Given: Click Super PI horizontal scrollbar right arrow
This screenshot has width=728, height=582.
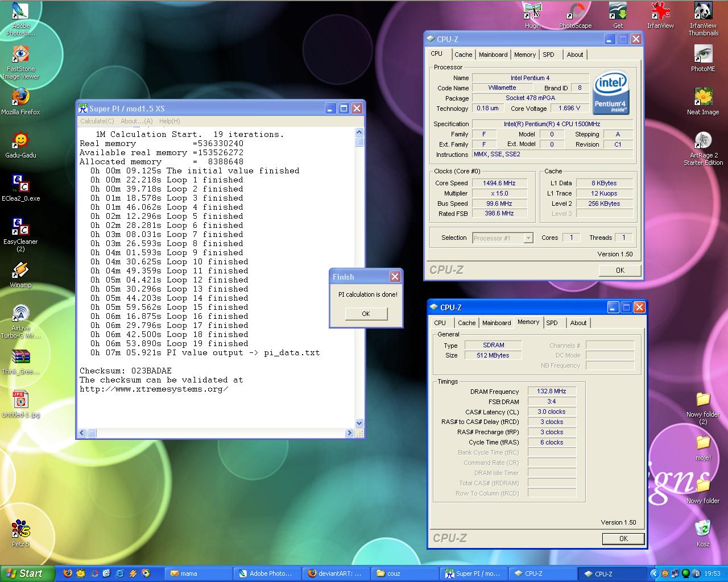Looking at the screenshot, I should click(x=349, y=433).
